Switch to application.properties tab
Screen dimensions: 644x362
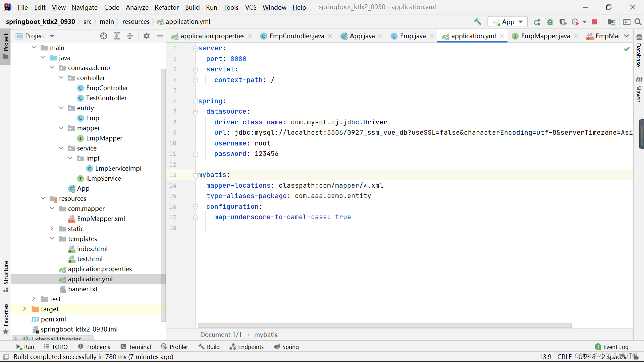click(x=213, y=35)
